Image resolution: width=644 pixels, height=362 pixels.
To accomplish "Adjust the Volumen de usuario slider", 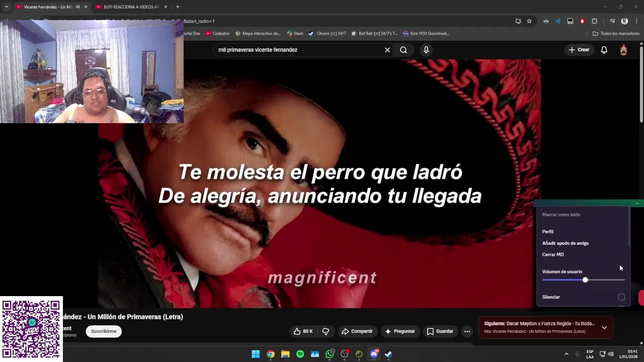I will coord(584,280).
